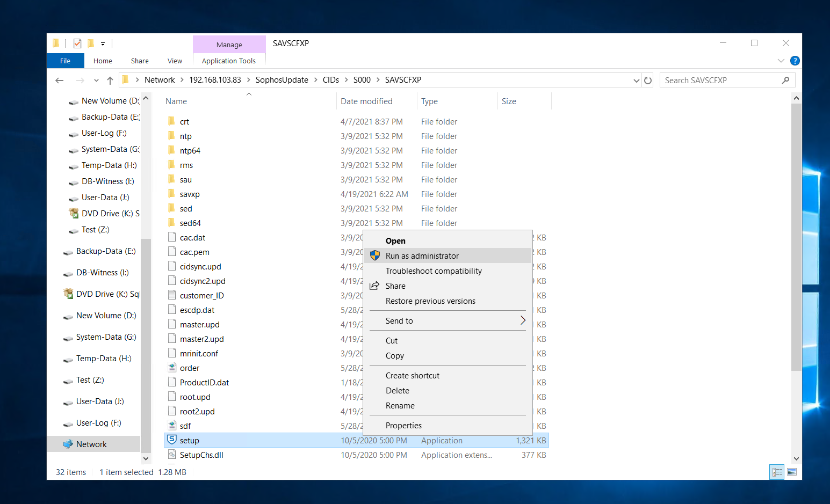Image resolution: width=830 pixels, height=504 pixels.
Task: Select the sed64 folder icon
Action: pyautogui.click(x=171, y=222)
